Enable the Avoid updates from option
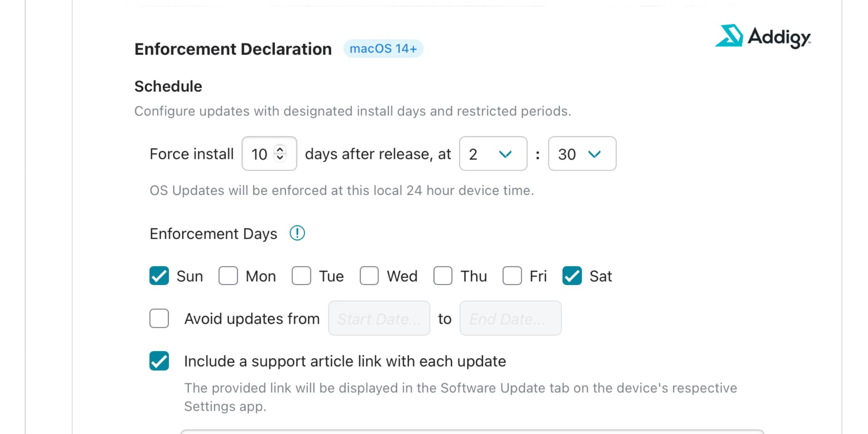868x434 pixels. click(x=159, y=318)
